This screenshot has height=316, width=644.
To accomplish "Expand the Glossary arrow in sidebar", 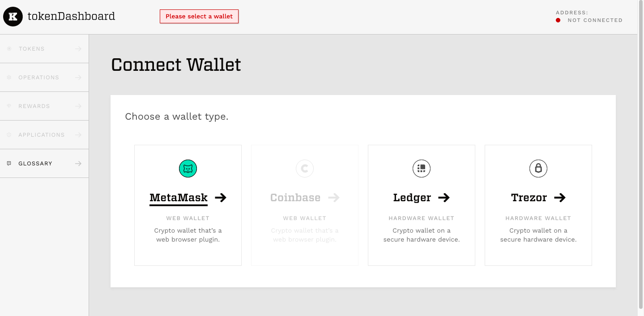I will point(78,164).
